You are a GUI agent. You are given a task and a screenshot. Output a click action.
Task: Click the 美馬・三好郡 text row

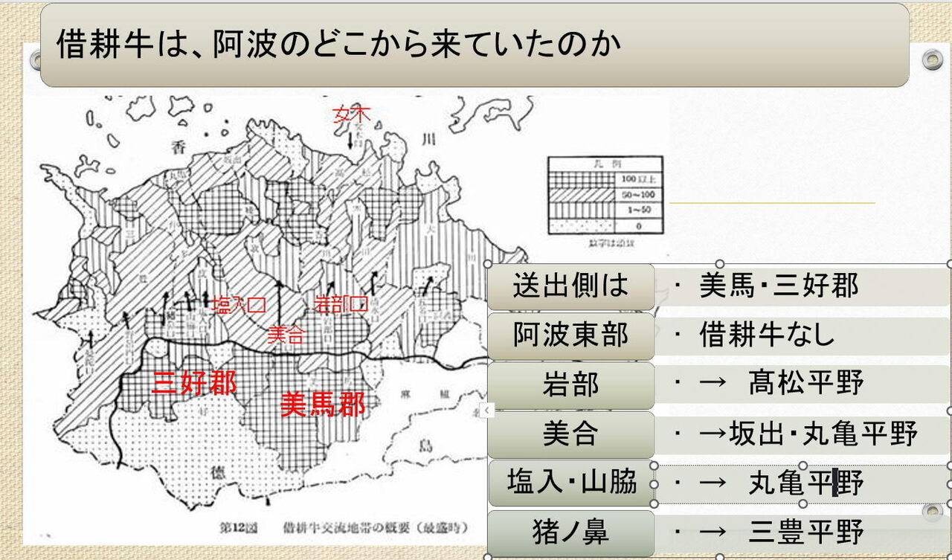pos(803,286)
